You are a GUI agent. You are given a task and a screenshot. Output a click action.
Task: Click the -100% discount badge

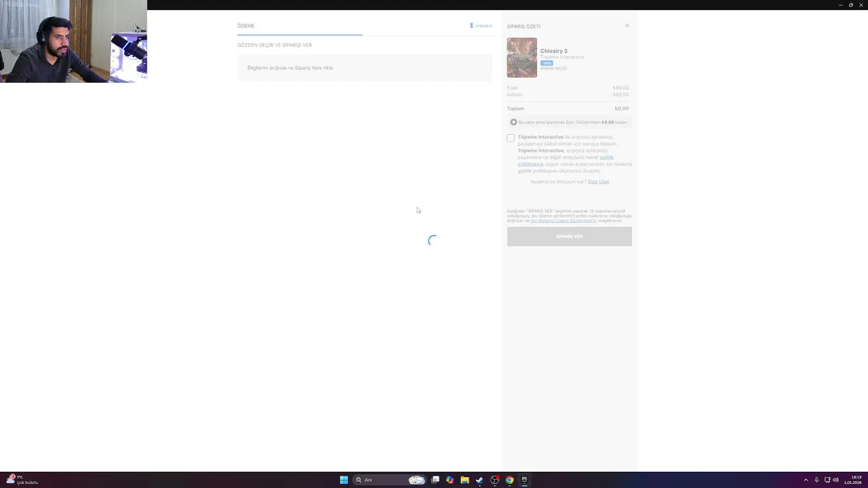(x=547, y=63)
